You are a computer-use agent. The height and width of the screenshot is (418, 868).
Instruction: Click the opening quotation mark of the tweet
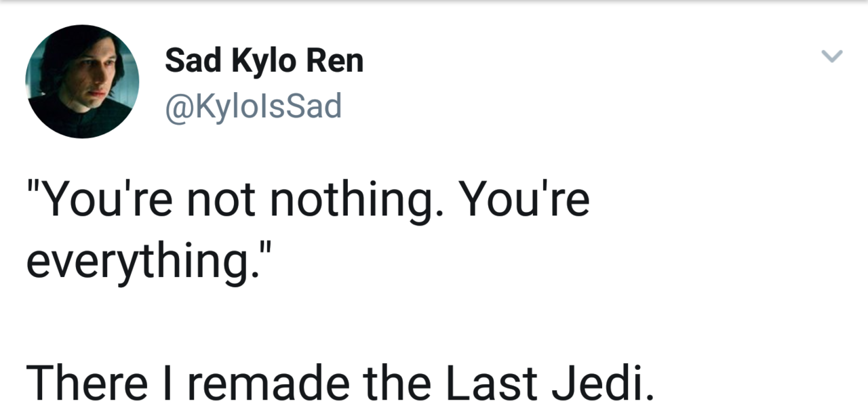[x=32, y=186]
